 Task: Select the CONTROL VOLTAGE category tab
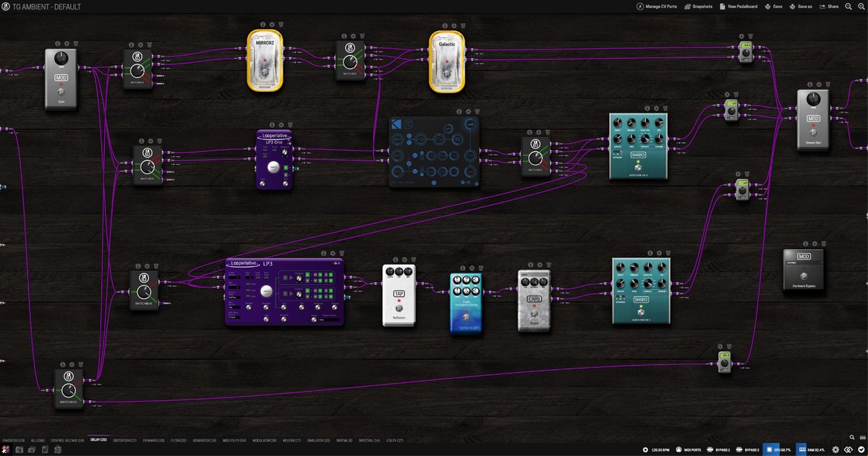coord(67,440)
